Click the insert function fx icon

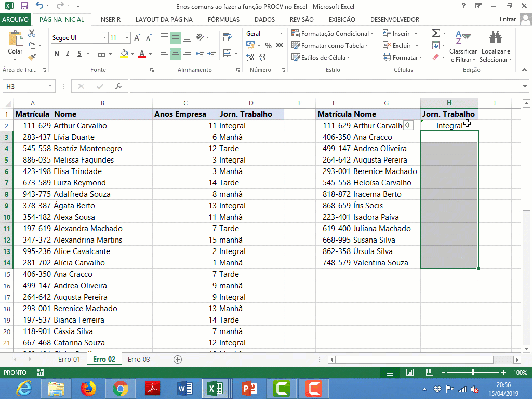(118, 86)
